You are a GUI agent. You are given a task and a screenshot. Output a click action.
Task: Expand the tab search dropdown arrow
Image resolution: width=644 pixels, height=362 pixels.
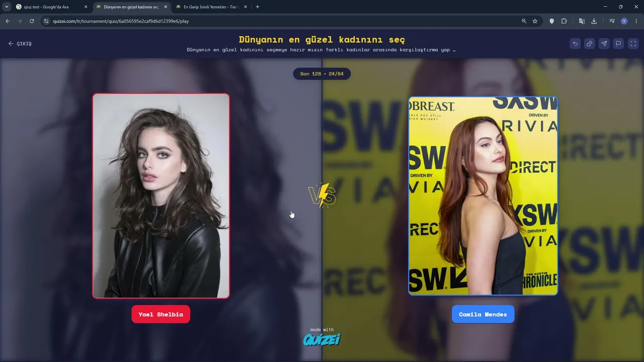coord(7,7)
